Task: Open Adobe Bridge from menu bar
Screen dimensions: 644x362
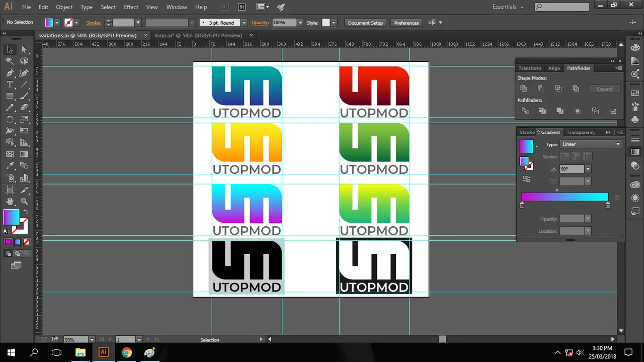Action: coord(225,7)
